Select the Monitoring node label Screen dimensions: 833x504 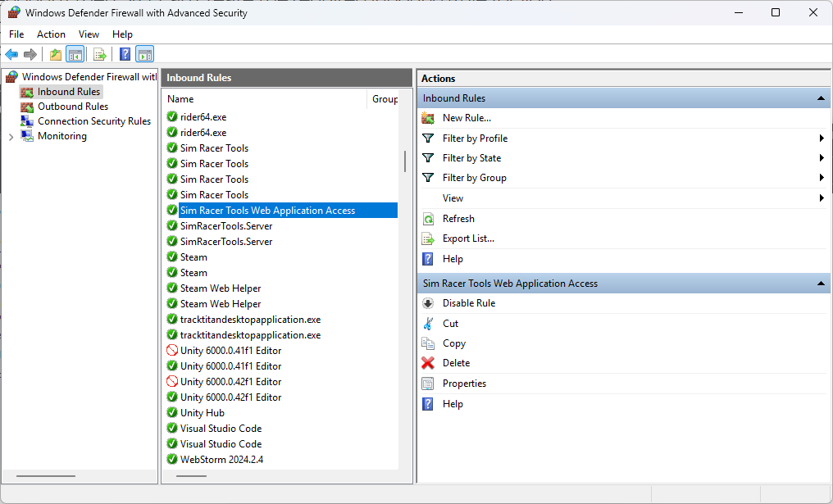62,137
